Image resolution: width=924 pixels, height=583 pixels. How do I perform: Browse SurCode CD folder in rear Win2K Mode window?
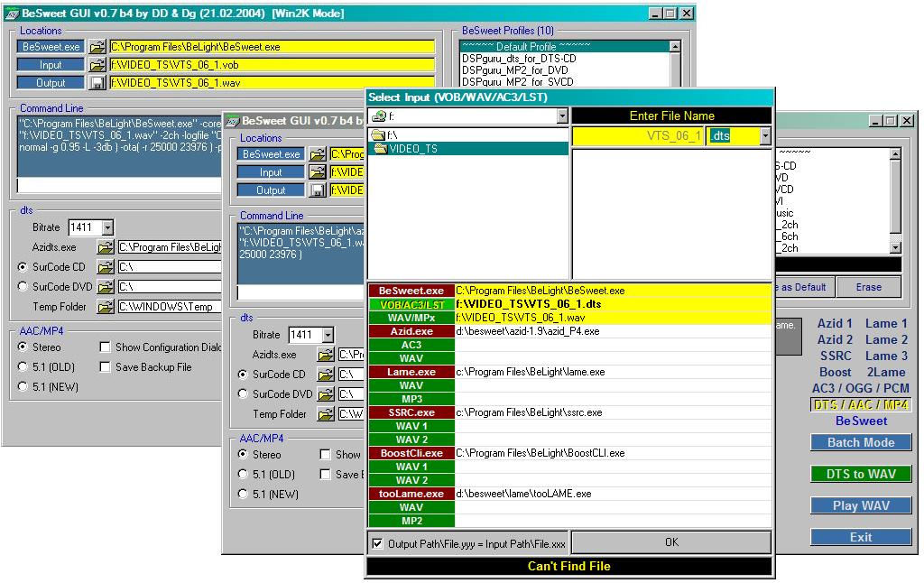(106, 267)
